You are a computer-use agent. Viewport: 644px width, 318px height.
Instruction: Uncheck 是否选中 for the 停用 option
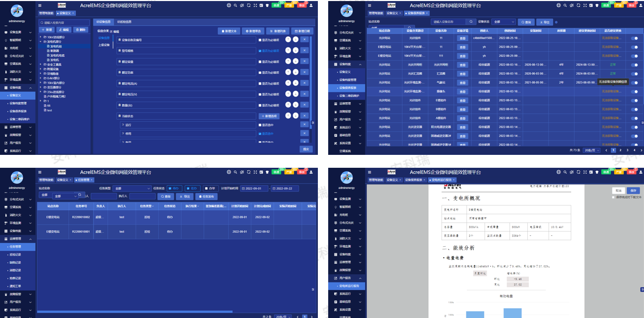pyautogui.click(x=260, y=133)
